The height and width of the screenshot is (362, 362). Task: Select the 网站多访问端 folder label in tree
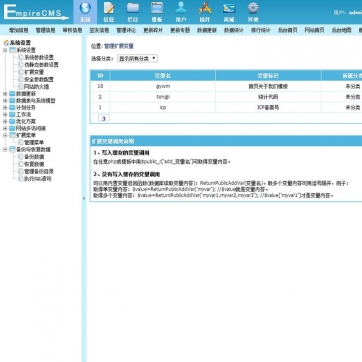click(31, 128)
